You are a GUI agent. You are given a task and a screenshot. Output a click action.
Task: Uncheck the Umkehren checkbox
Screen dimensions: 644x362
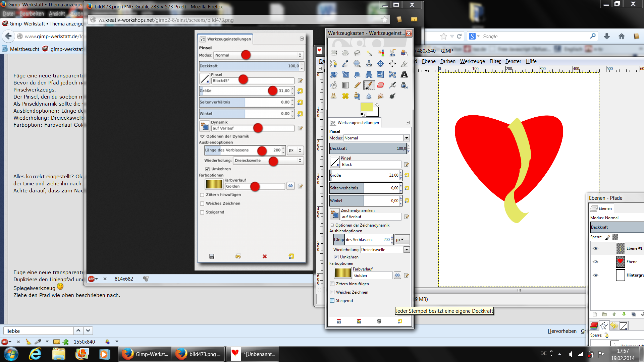click(336, 257)
